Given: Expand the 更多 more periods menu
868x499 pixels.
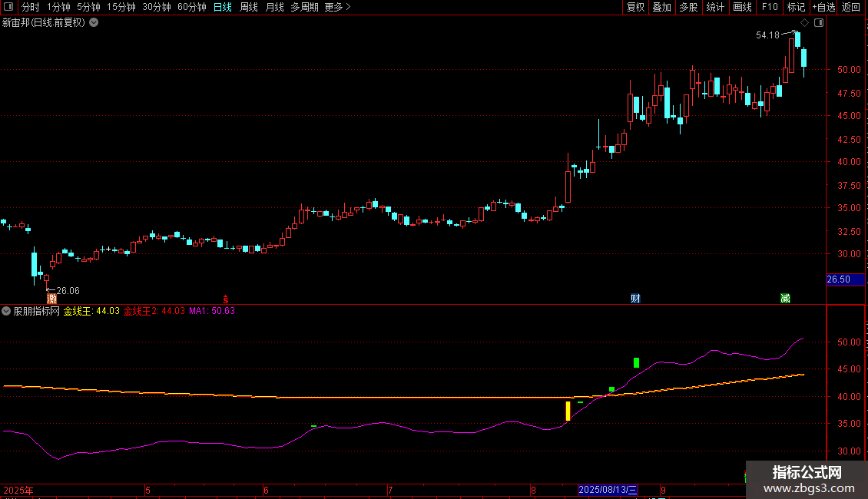Looking at the screenshot, I should [337, 7].
